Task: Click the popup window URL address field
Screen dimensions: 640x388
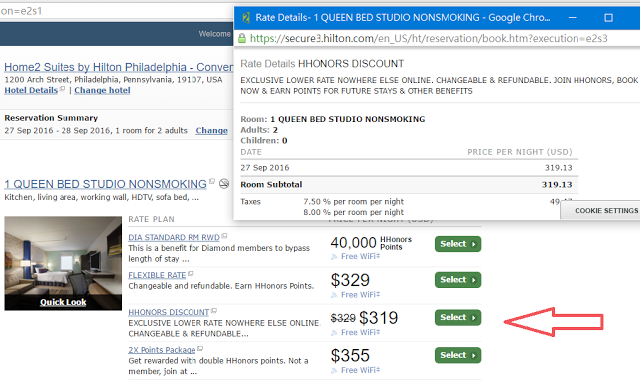Action: [x=429, y=38]
